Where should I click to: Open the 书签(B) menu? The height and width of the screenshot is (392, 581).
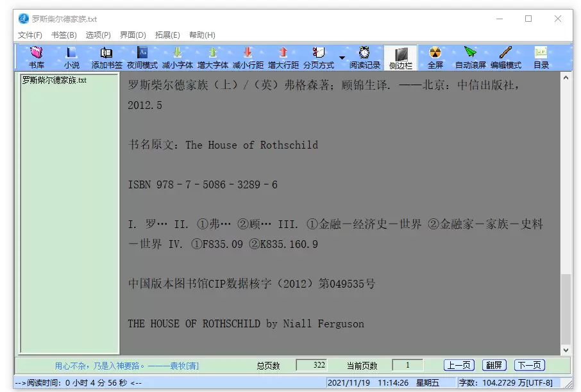63,35
